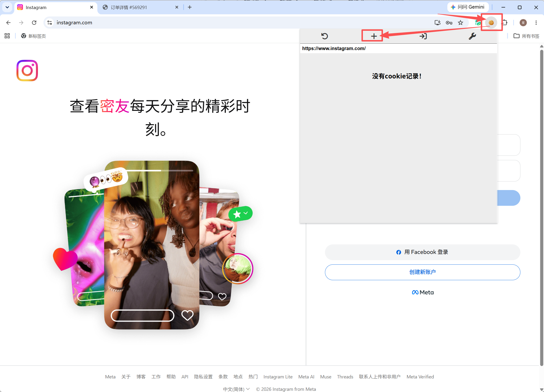Open a new browser tab
The image size is (544, 392).
point(190,7)
